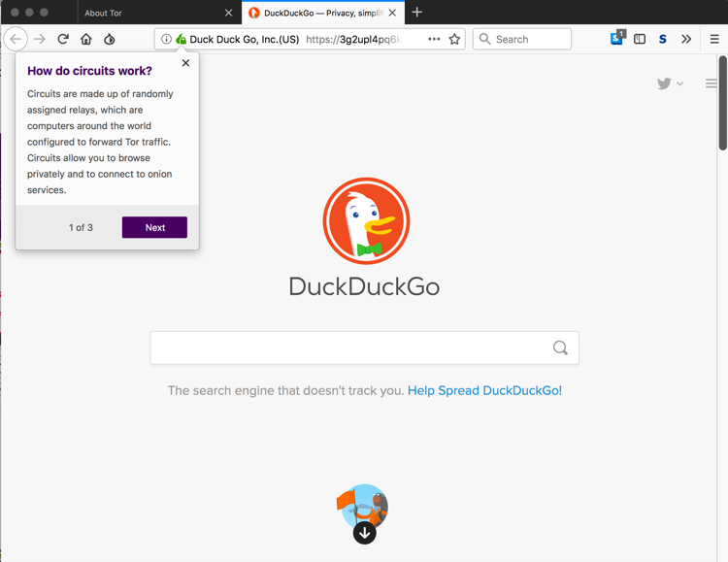Click the Tor onion toolbar icon
Viewport: 728px width, 562px height.
(109, 39)
